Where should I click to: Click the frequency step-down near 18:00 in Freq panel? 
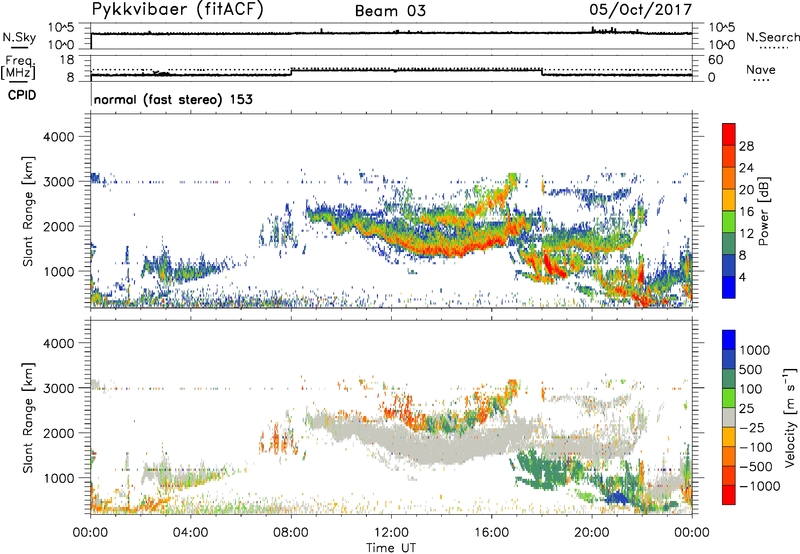(542, 72)
